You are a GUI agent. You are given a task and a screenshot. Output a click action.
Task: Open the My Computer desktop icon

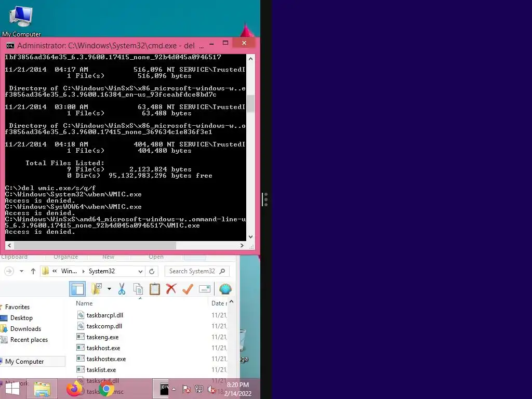[21, 20]
